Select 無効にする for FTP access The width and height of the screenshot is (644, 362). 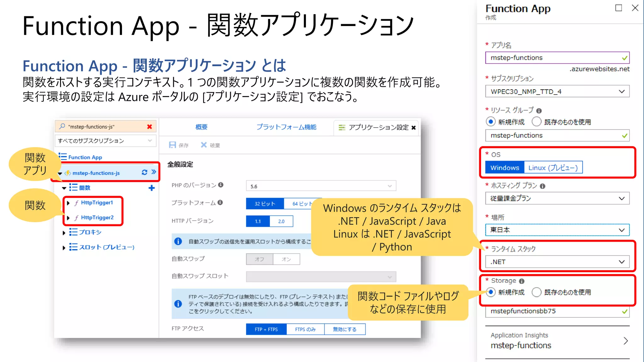click(345, 329)
